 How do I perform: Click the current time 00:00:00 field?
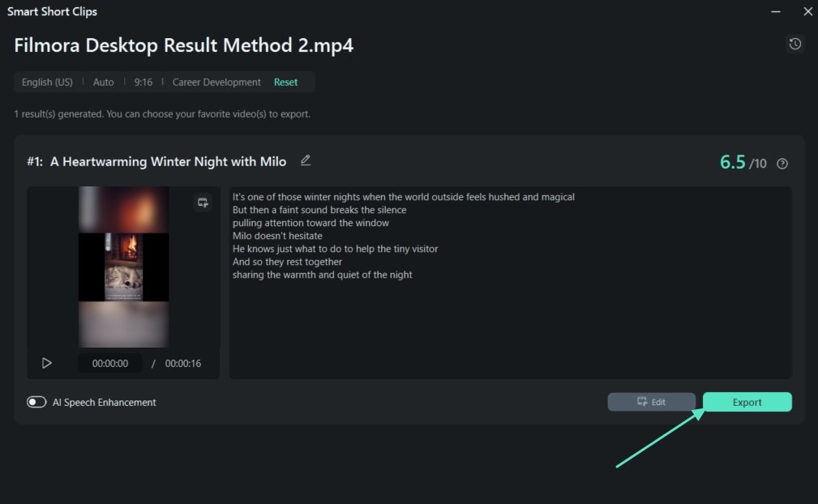point(110,363)
